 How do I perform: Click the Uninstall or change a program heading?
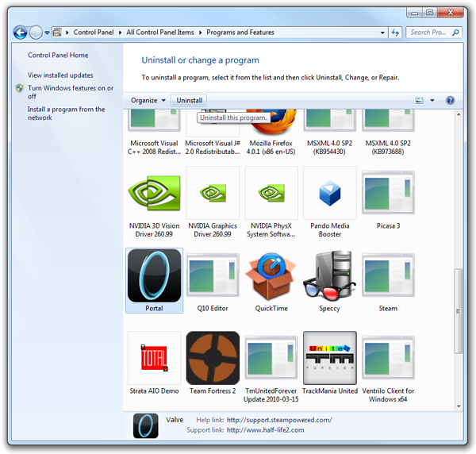click(x=201, y=60)
